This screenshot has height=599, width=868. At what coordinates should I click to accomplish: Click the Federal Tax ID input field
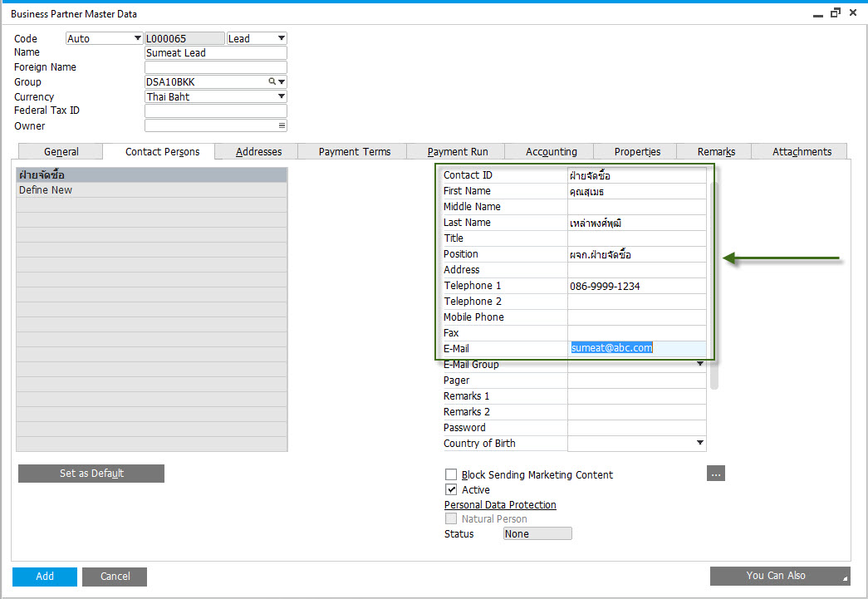[216, 110]
